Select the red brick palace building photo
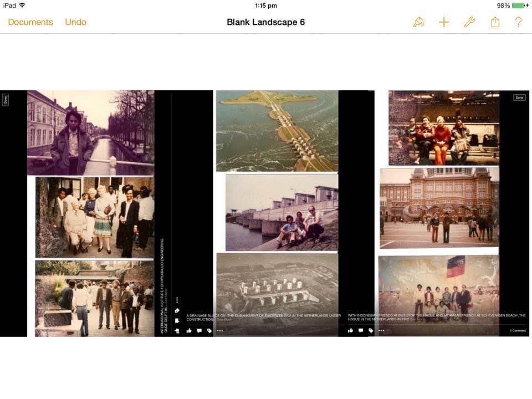The height and width of the screenshot is (399, 532). pyautogui.click(x=439, y=208)
